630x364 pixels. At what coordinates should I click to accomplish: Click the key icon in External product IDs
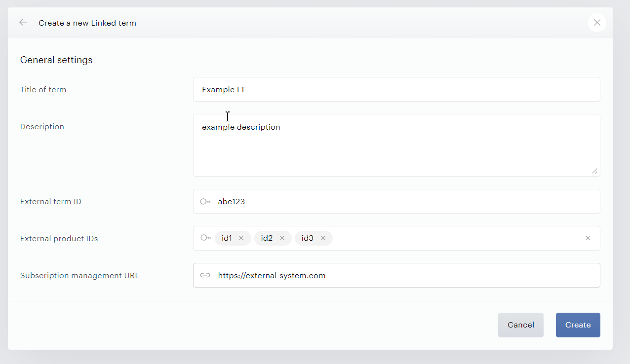205,238
